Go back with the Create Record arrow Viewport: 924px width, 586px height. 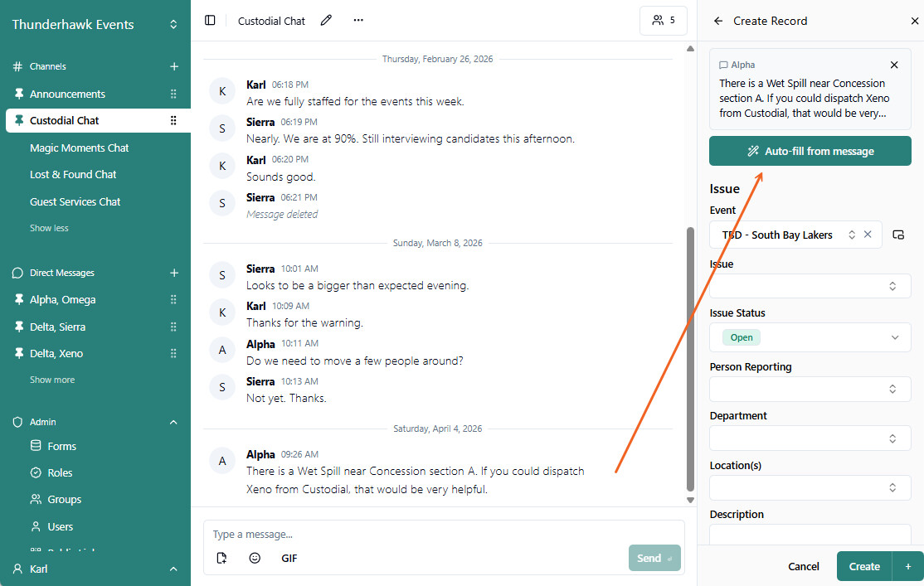tap(717, 22)
